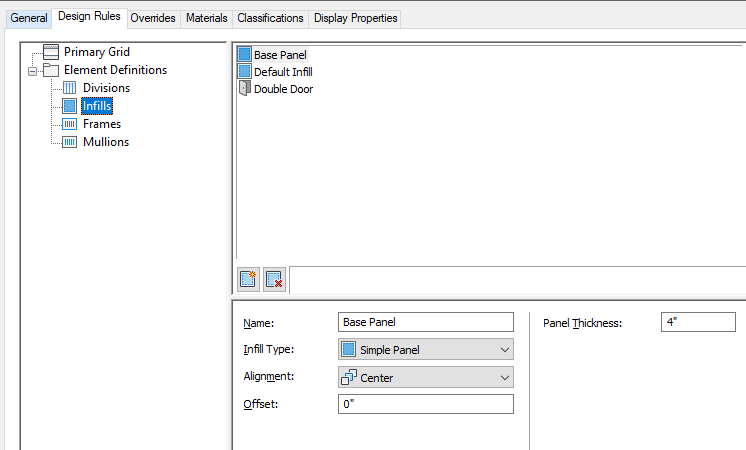Switch to the General tab
This screenshot has height=450, width=746.
point(29,18)
